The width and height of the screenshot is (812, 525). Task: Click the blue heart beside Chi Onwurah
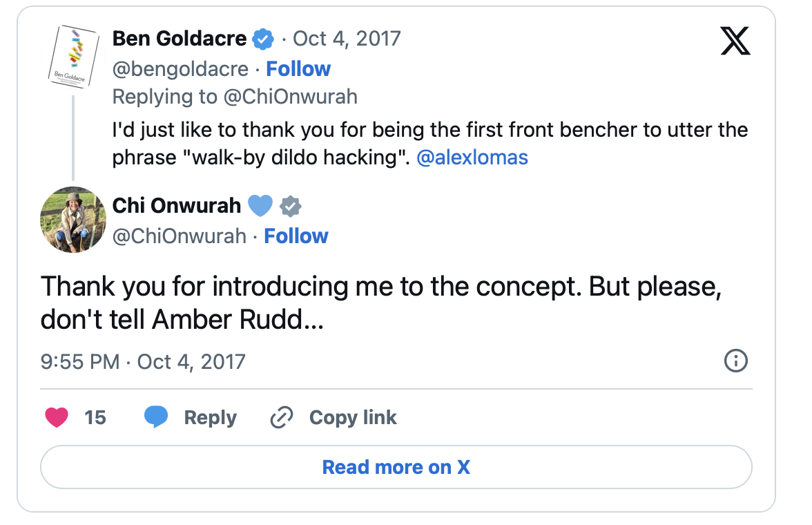pos(260,205)
